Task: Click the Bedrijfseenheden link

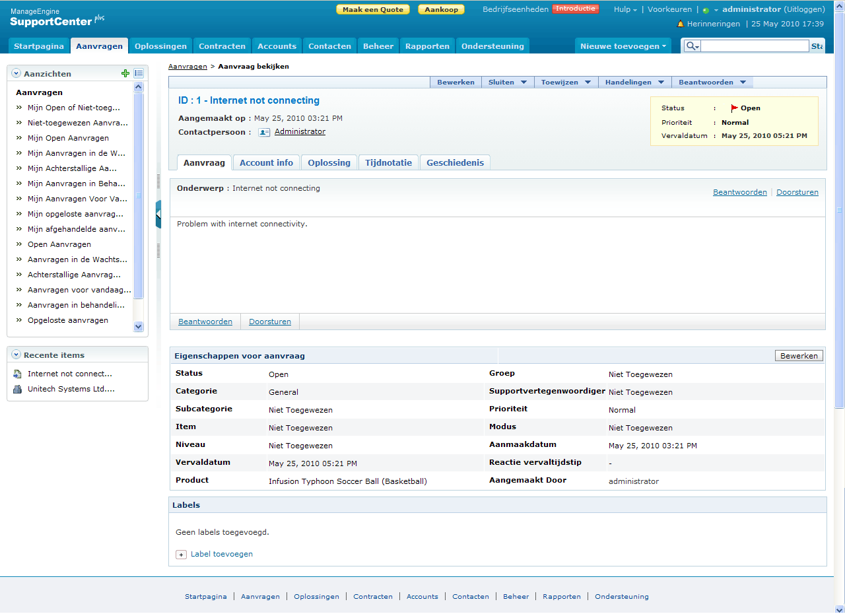Action: tap(514, 10)
